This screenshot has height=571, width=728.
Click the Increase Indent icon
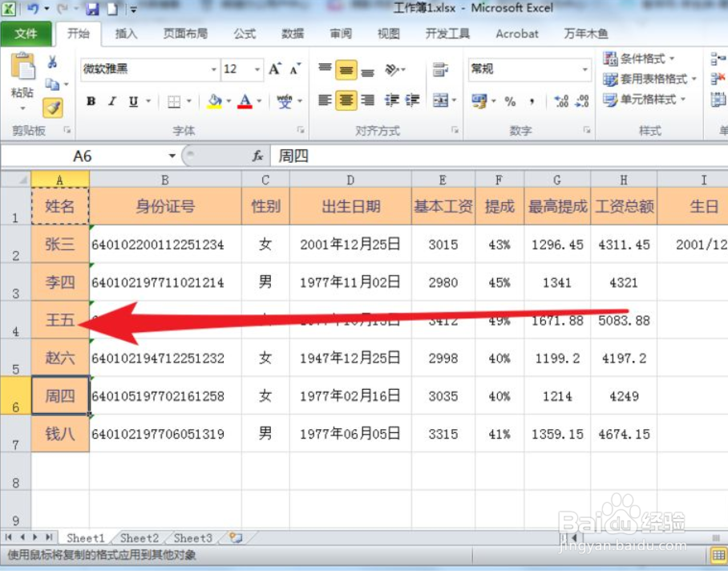[412, 99]
